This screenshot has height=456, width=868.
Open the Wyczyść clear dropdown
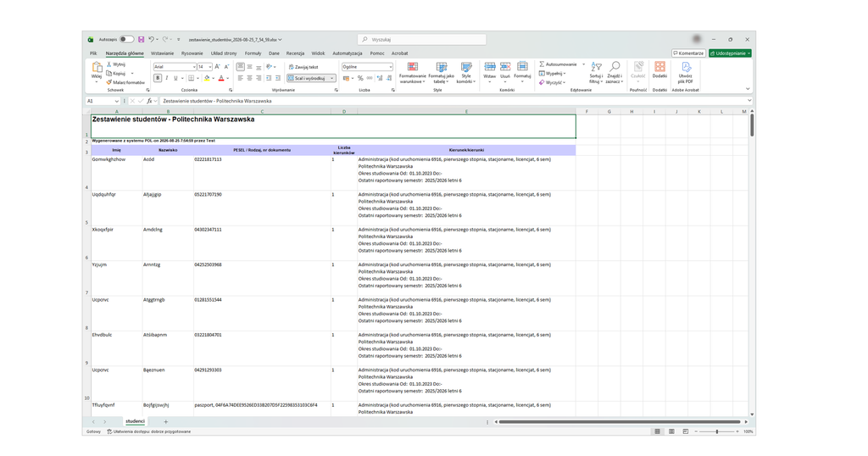click(553, 82)
